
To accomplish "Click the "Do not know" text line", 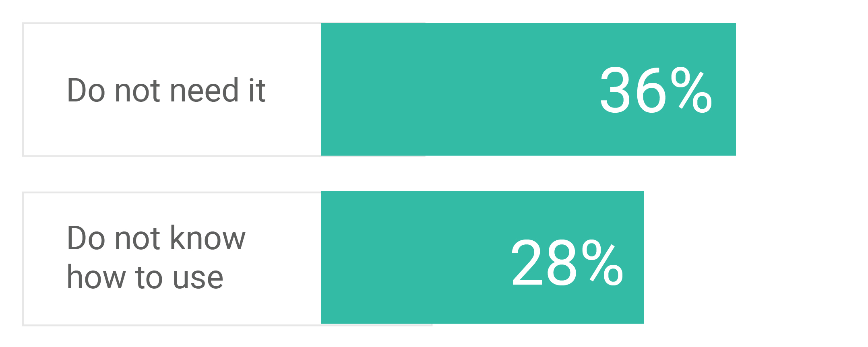I will coord(156,238).
